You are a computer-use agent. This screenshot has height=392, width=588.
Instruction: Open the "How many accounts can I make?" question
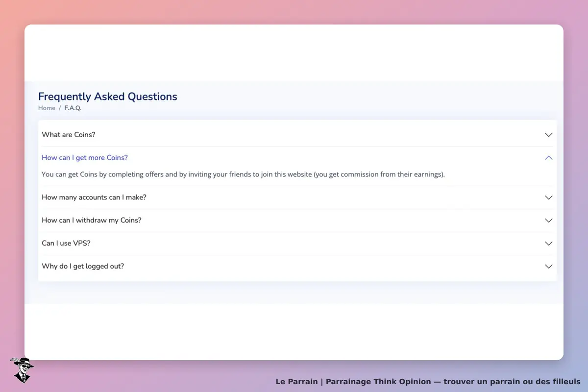[94, 197]
